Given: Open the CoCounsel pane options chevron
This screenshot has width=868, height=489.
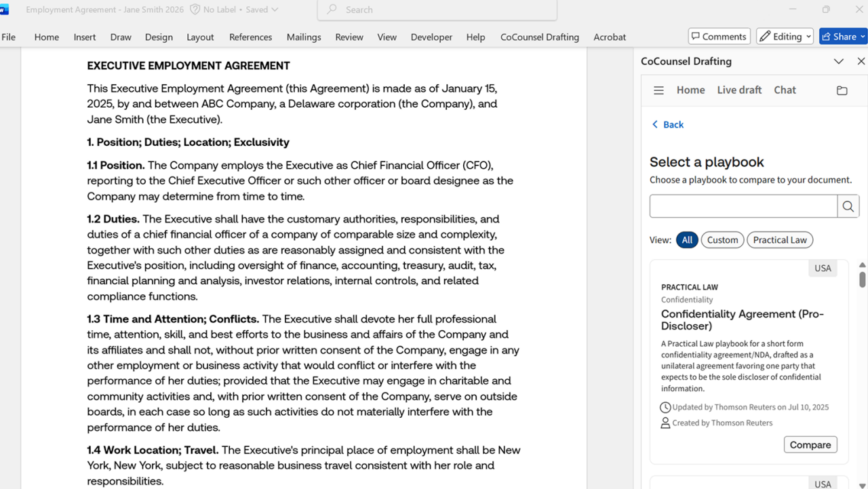Looking at the screenshot, I should click(839, 61).
